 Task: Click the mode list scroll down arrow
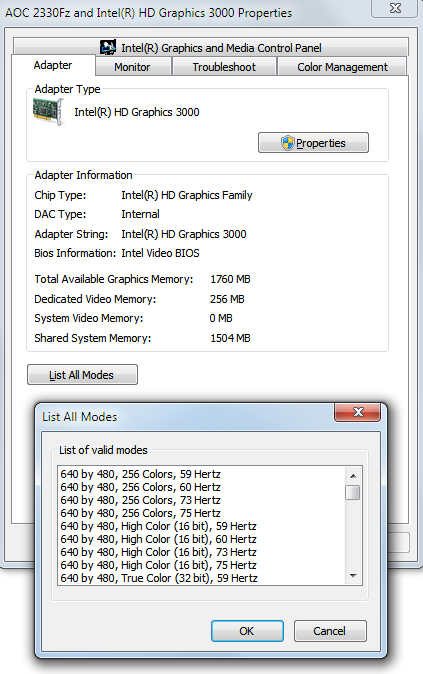(x=353, y=576)
